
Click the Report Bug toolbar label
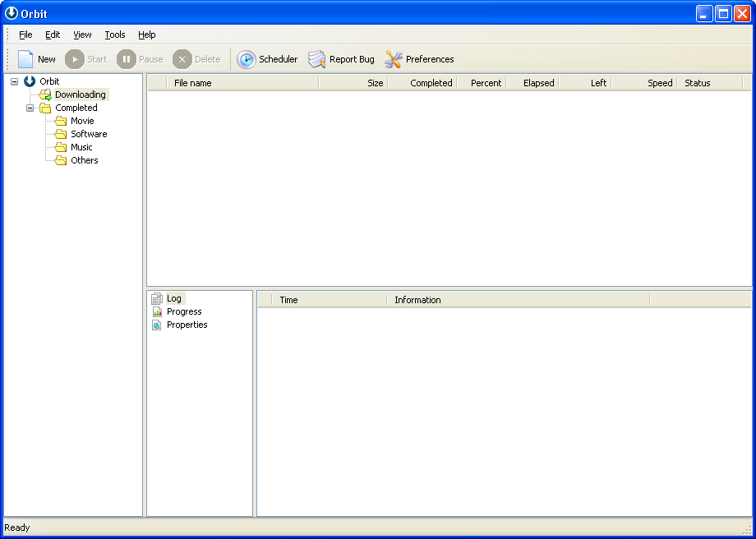click(352, 59)
